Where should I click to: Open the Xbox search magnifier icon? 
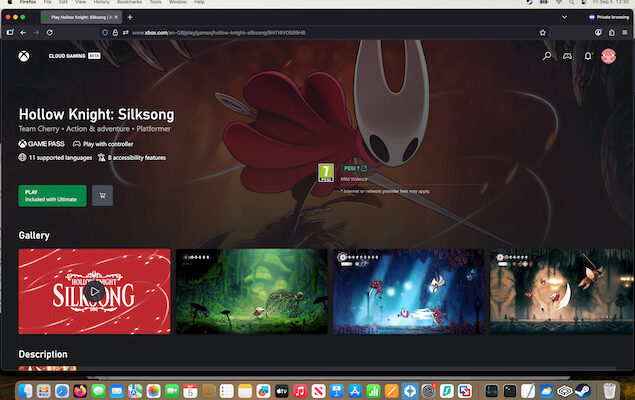(547, 56)
